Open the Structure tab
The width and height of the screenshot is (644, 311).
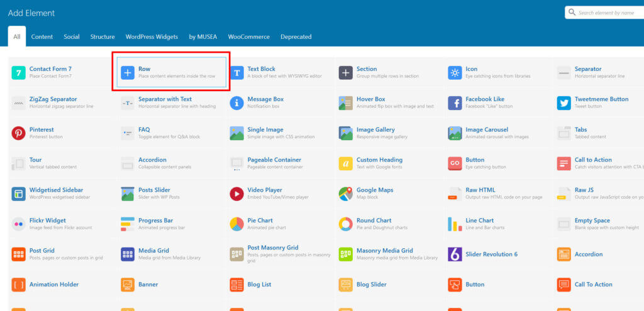pyautogui.click(x=103, y=36)
